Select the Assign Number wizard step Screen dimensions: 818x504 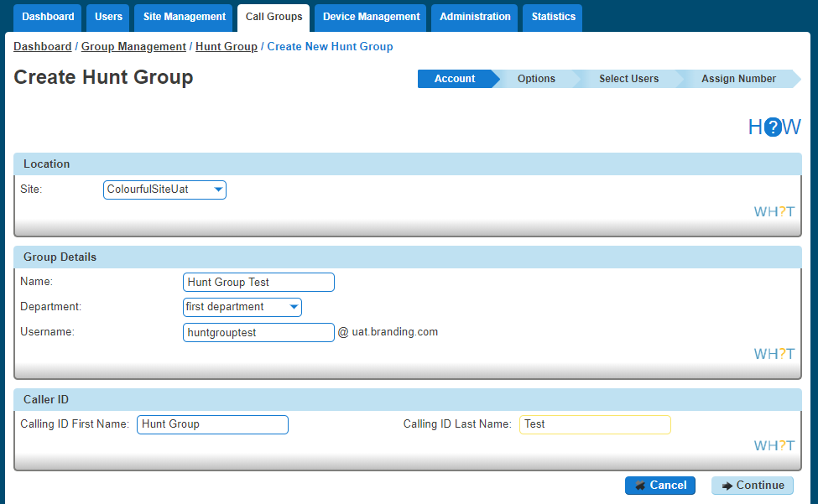[738, 79]
